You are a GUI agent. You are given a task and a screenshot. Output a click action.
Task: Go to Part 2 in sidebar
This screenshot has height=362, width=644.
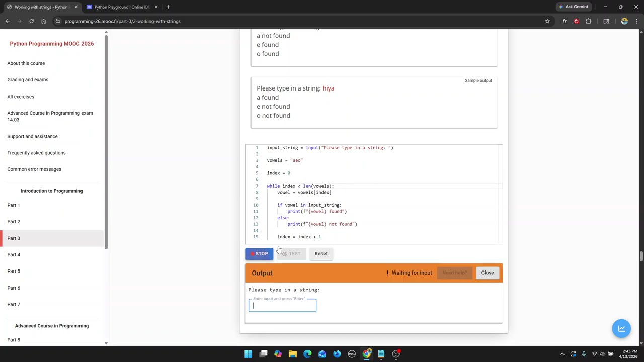[x=14, y=222]
